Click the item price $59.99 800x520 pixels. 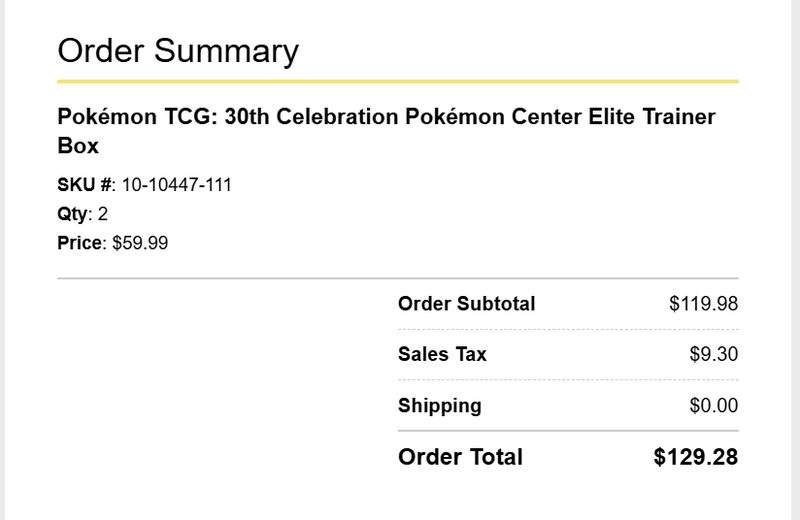click(x=140, y=243)
